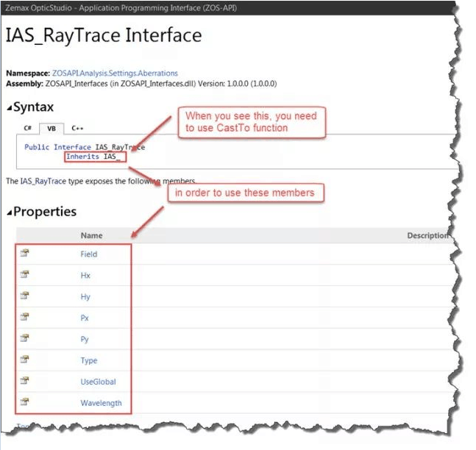Switch to the C# syntax tab
This screenshot has height=450, width=476.
coord(28,128)
